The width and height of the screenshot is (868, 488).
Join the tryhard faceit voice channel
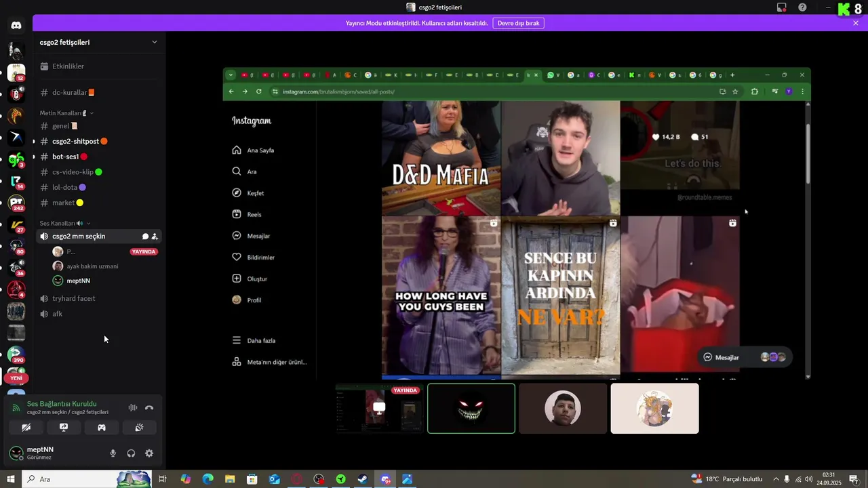pos(99,298)
